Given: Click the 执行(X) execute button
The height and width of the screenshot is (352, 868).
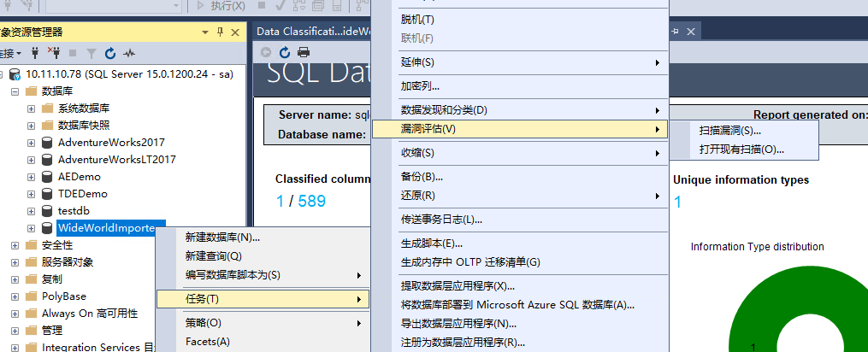Looking at the screenshot, I should pos(221,5).
